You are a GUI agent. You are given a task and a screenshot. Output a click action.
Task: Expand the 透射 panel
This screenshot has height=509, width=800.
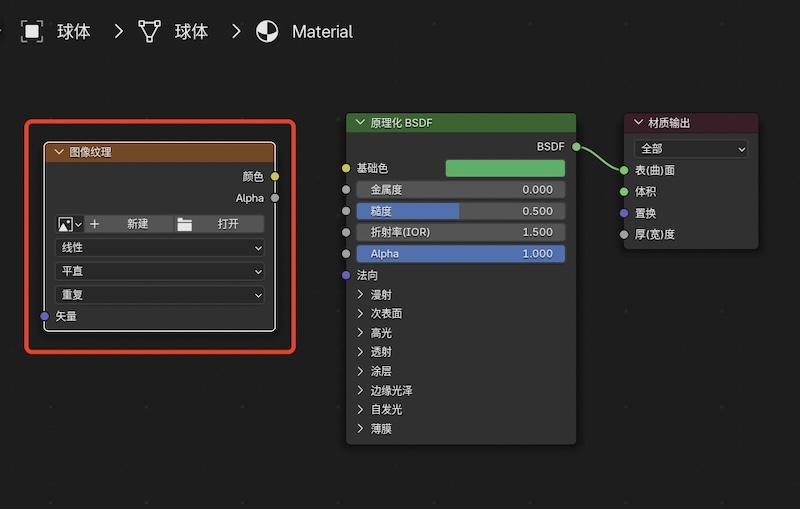360,352
